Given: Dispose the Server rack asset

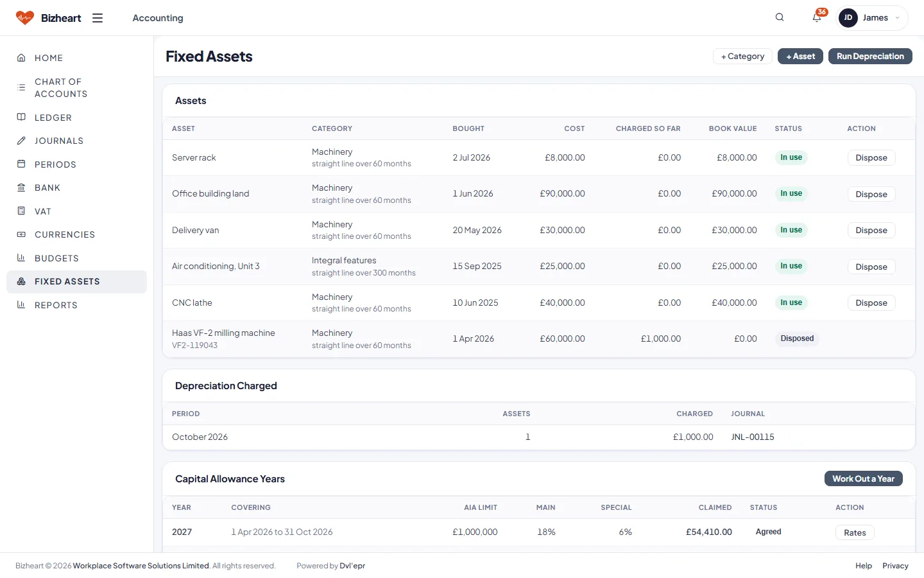Looking at the screenshot, I should coord(871,158).
